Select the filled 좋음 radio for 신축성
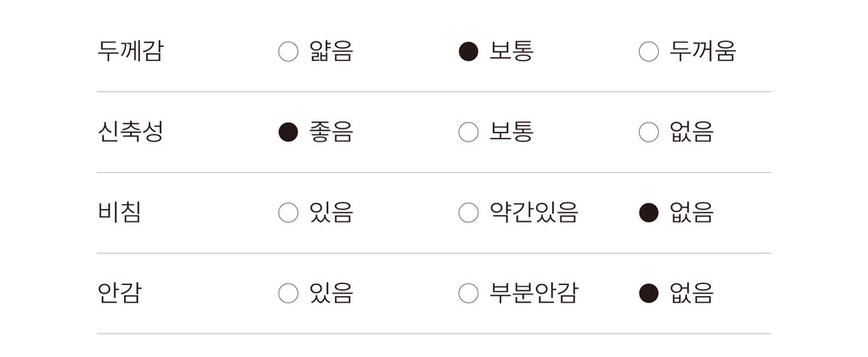This screenshot has width=868, height=357. tap(288, 132)
